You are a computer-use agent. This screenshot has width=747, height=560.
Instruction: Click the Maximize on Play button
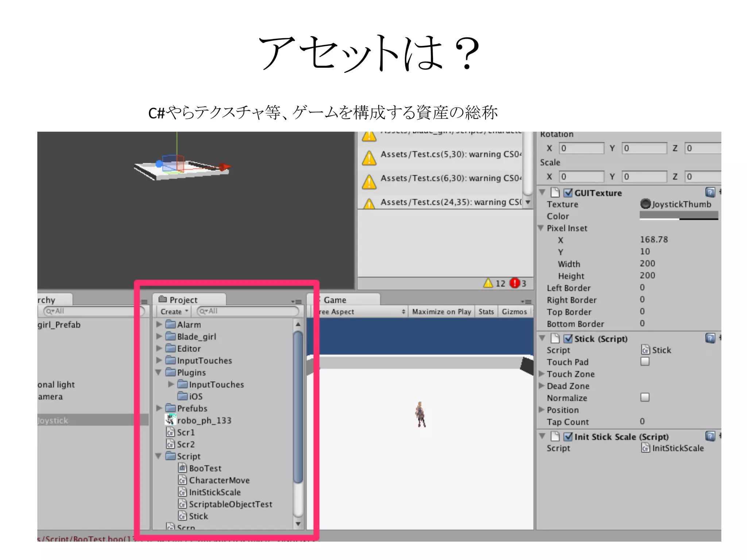tap(441, 312)
